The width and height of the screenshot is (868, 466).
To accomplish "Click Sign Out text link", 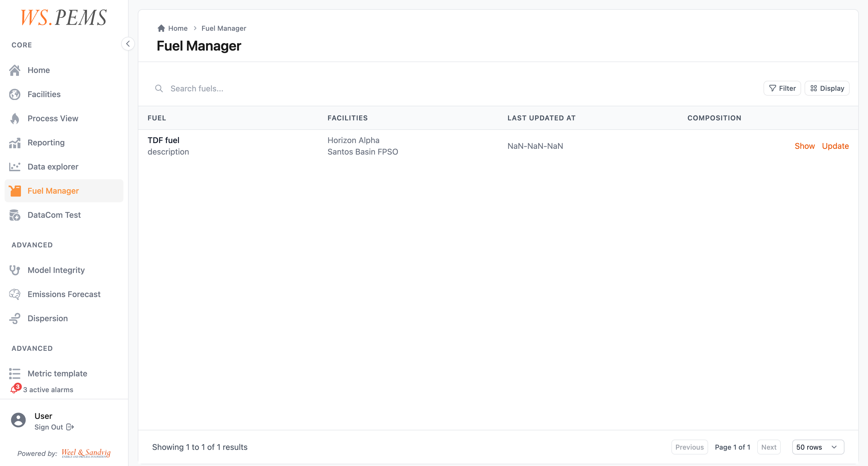I will (x=49, y=427).
